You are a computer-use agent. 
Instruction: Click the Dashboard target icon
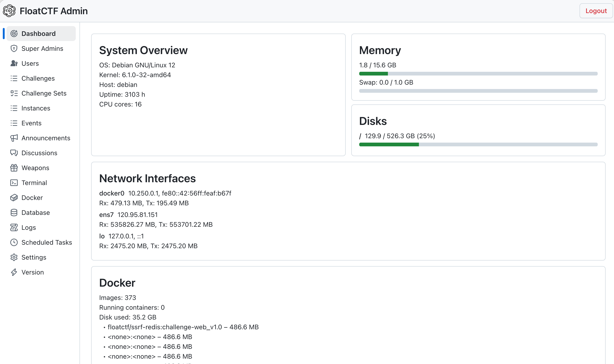(14, 34)
